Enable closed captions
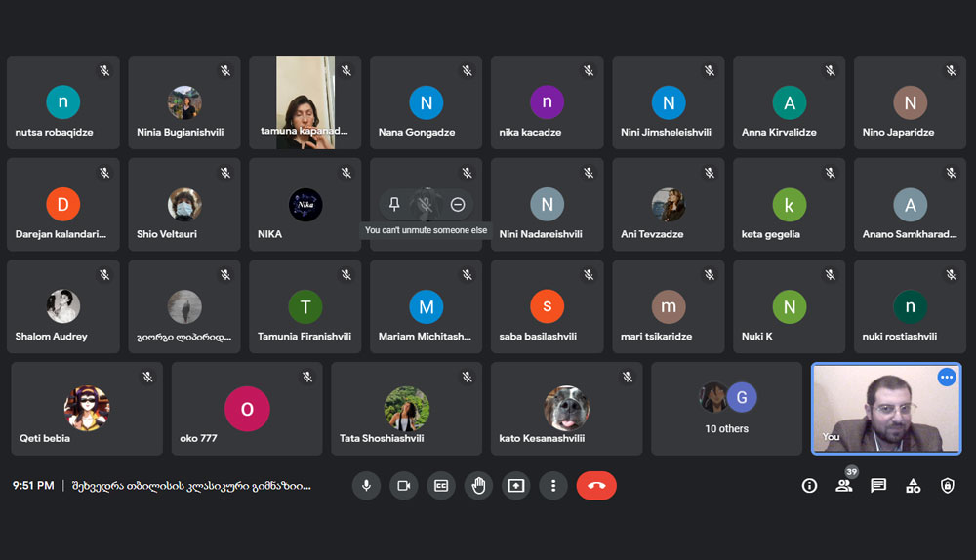This screenshot has height=560, width=976. coord(441,485)
